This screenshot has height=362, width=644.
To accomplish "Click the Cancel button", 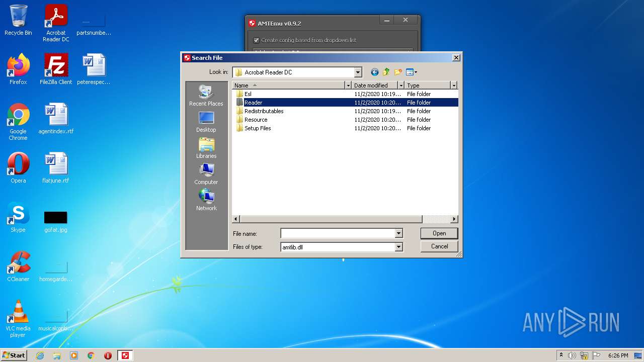I will 439,246.
